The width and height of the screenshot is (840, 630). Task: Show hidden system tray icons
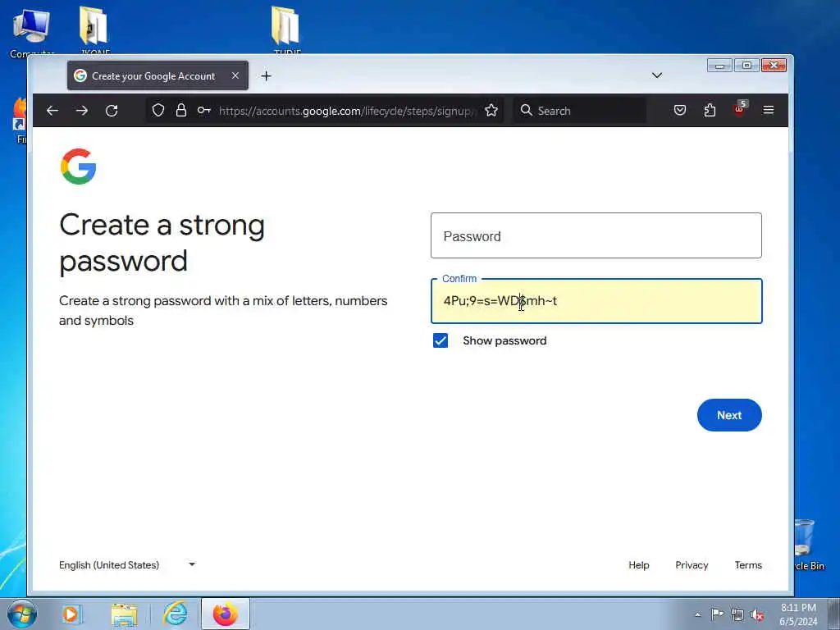tap(697, 614)
